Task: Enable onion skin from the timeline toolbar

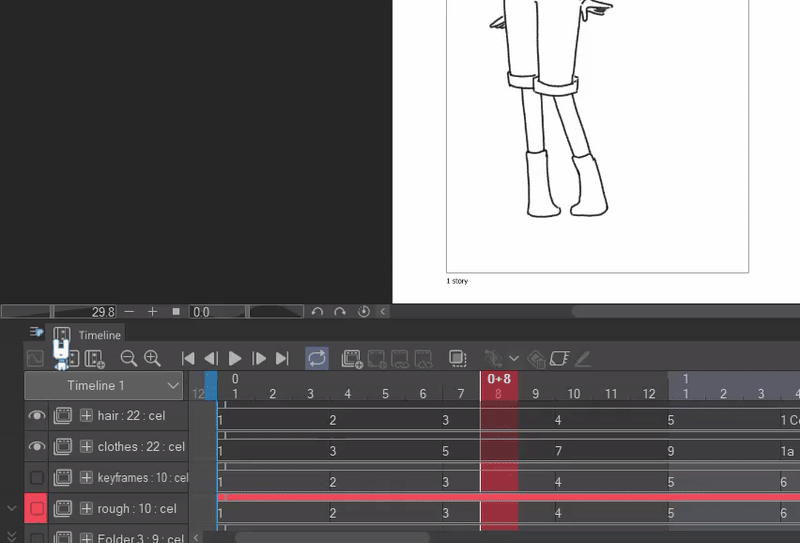Action: pyautogui.click(x=457, y=358)
